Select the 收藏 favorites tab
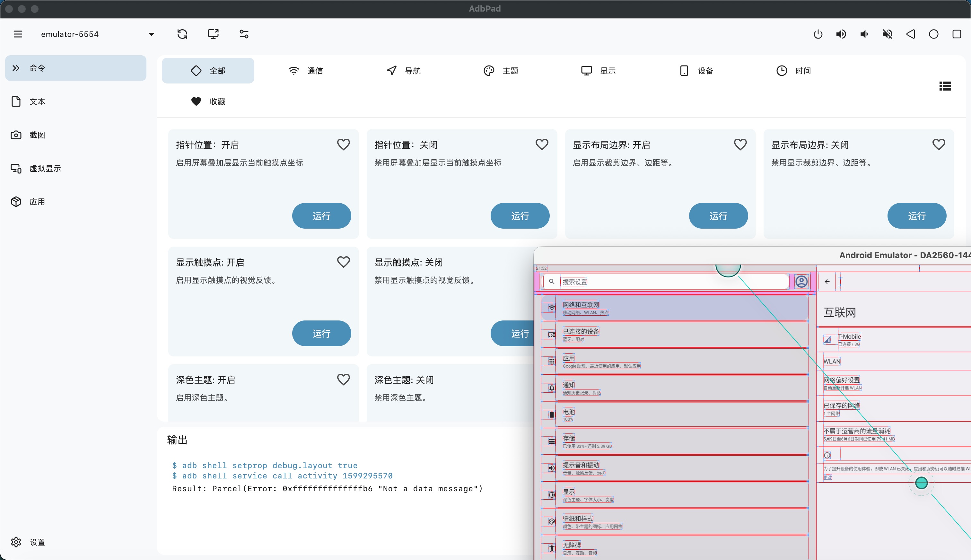The width and height of the screenshot is (971, 560). point(208,101)
